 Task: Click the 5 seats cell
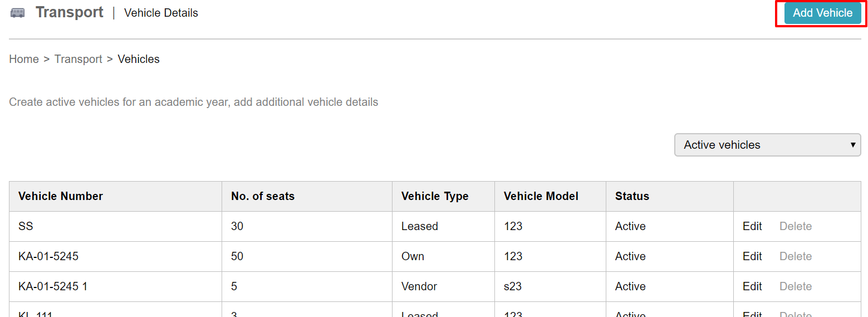[307, 286]
